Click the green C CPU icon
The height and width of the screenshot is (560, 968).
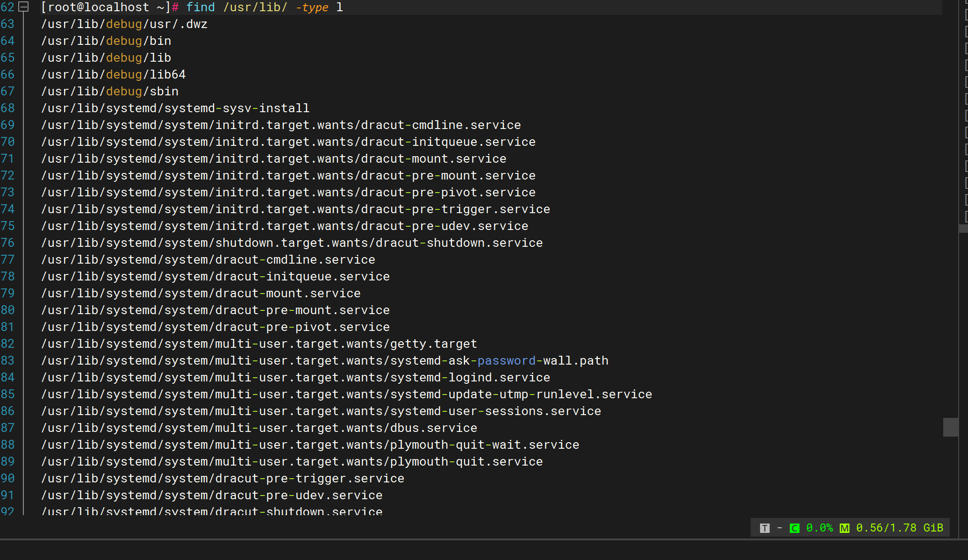pyautogui.click(x=794, y=528)
